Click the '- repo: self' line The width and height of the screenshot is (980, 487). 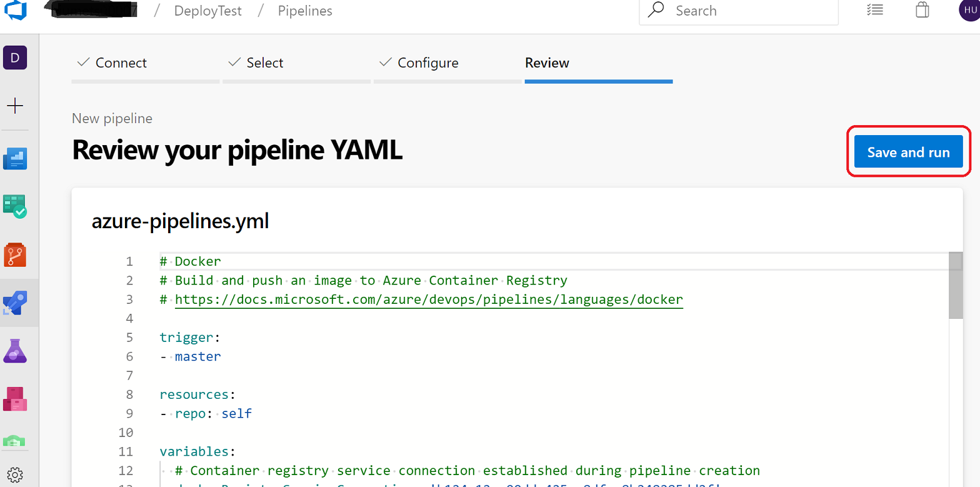[206, 413]
